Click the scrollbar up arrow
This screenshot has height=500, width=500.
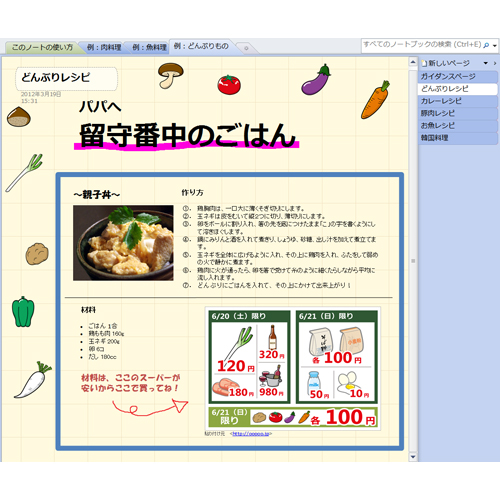[x=413, y=62]
